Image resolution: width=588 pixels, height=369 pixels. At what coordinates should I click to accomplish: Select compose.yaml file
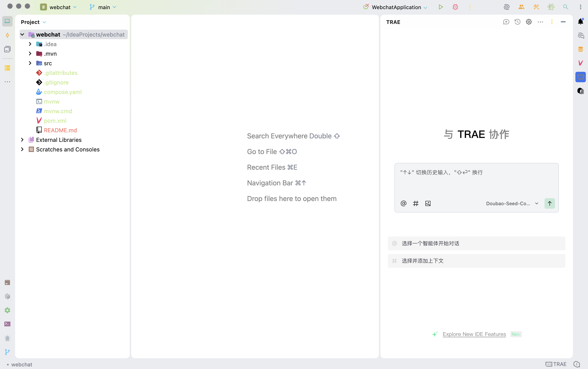(63, 92)
